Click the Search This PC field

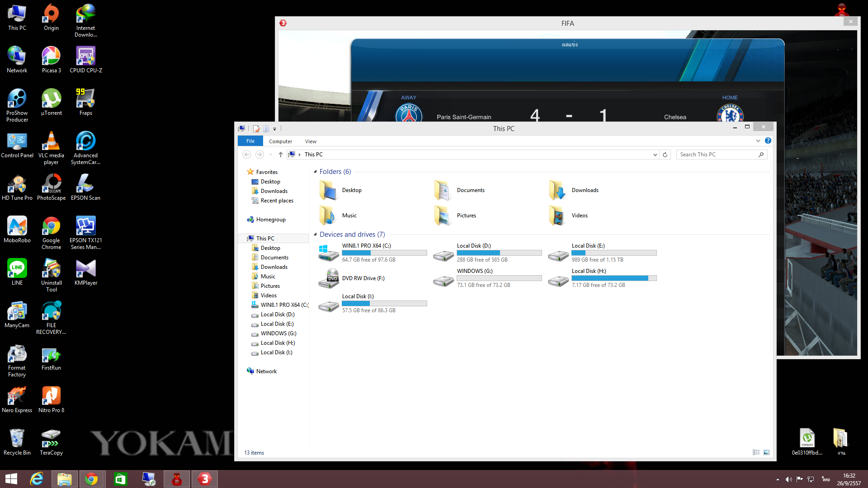(717, 155)
